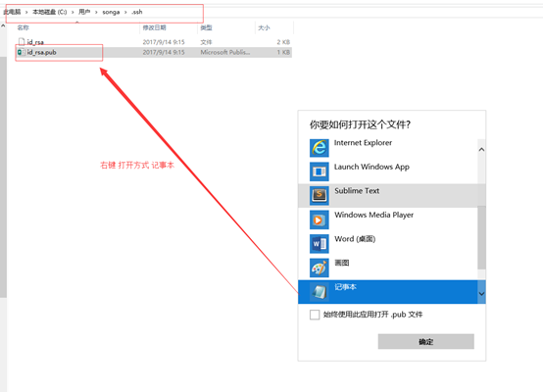Click Windows Media Player label
543x392 pixels.
(x=374, y=215)
